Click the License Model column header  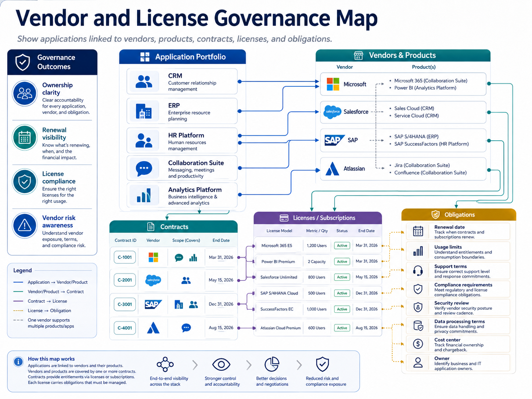point(279,231)
